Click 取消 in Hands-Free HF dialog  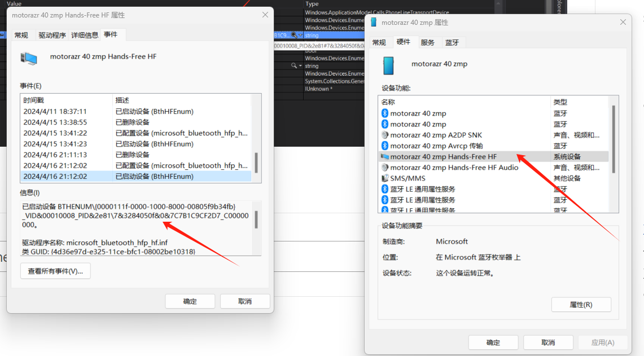tap(245, 301)
